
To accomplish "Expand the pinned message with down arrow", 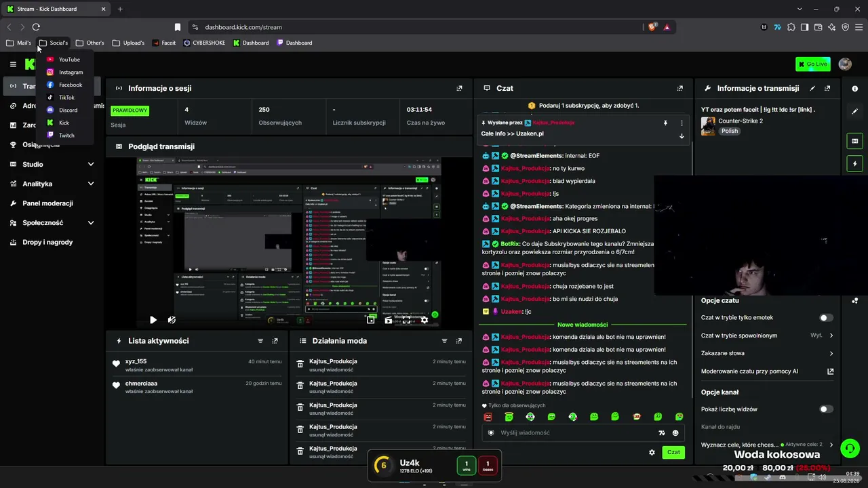I will tap(682, 136).
